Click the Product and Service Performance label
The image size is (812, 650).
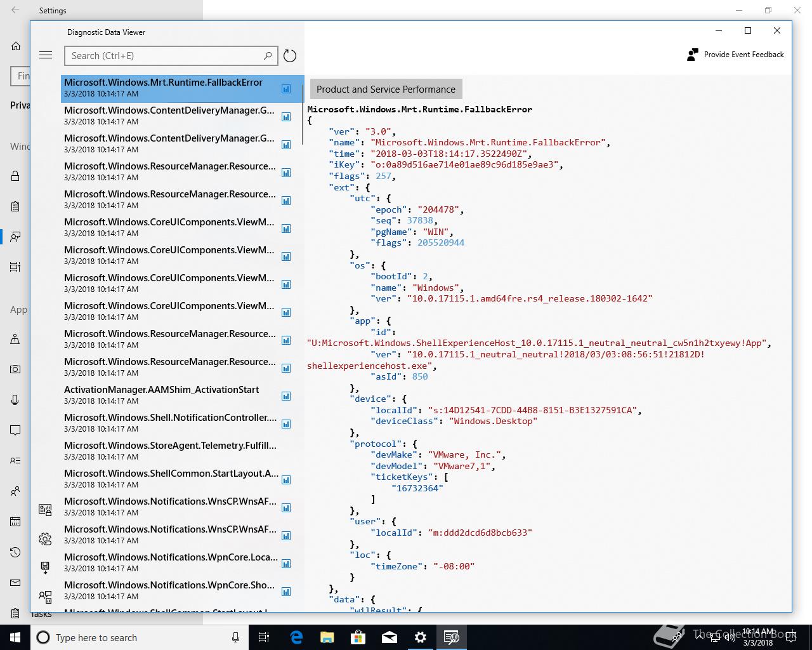point(386,90)
